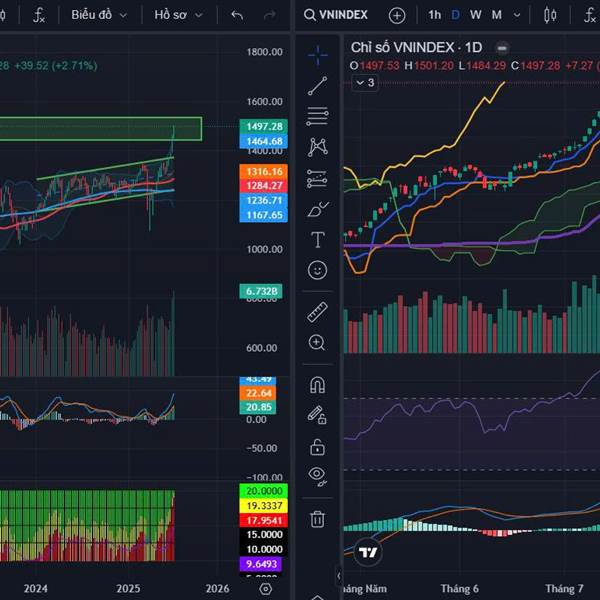Click the TradingView logo on the right chart
This screenshot has height=600, width=600.
point(368,552)
